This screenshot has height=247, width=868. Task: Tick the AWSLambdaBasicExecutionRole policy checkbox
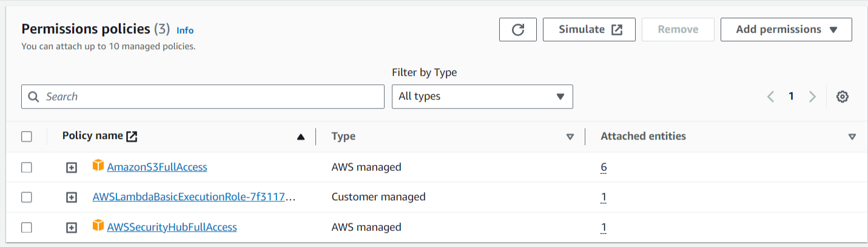(27, 197)
